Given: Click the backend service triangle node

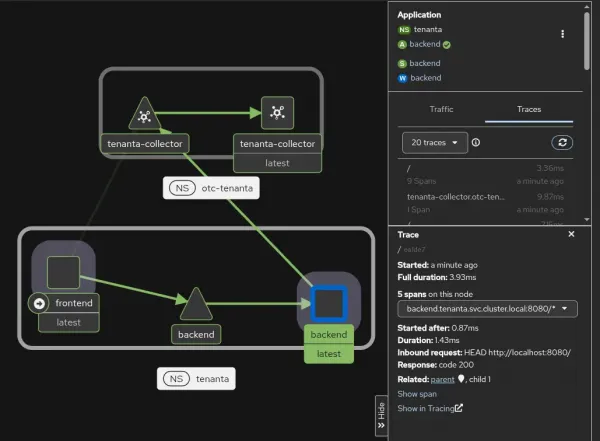Looking at the screenshot, I should tap(196, 305).
